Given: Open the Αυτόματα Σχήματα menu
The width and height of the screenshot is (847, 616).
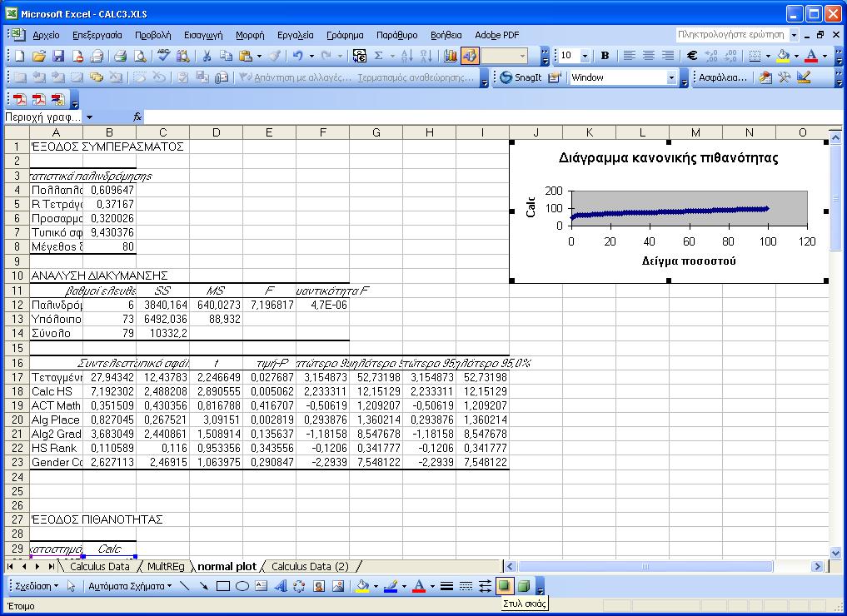Looking at the screenshot, I should (130, 586).
